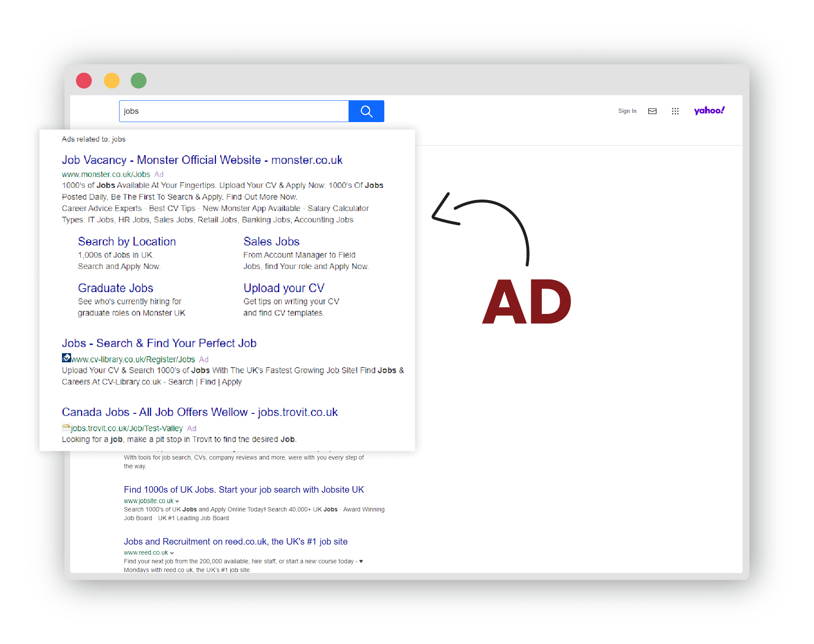
Task: Open 'Find 1000s of UK Jobs' Jobsite result
Action: [x=244, y=490]
